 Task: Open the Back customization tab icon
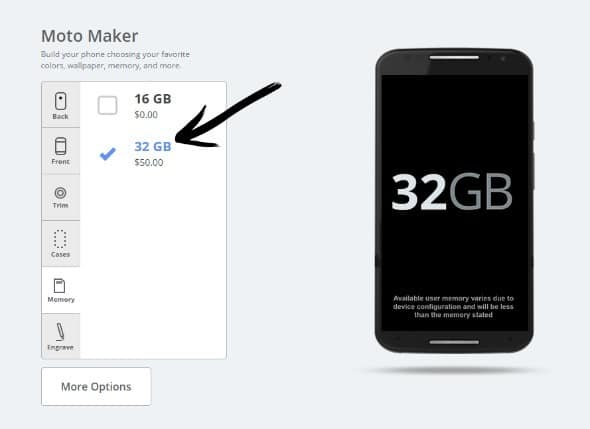click(61, 101)
